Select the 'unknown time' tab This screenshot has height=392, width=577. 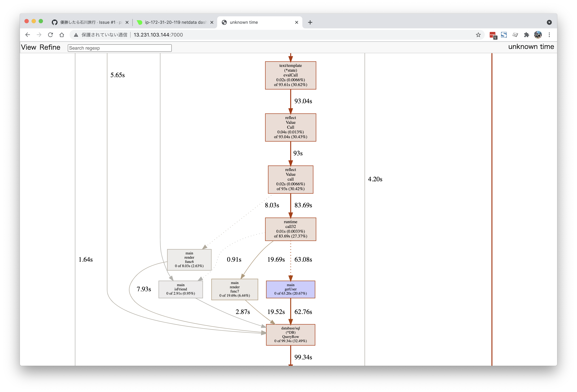tap(260, 22)
